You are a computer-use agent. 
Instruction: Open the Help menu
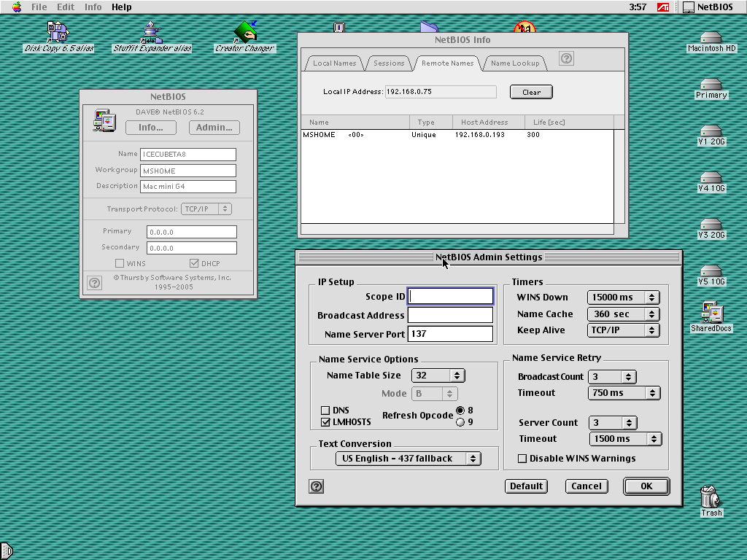[x=122, y=7]
